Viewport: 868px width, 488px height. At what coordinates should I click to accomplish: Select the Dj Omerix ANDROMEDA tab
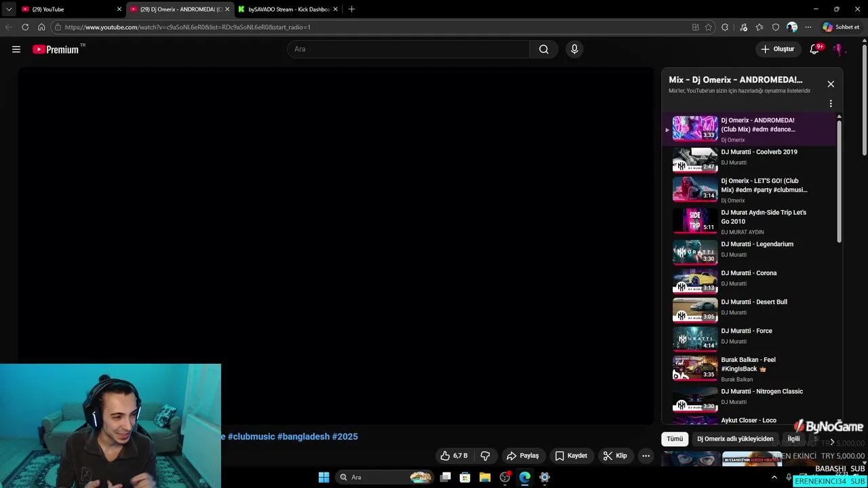(x=180, y=9)
